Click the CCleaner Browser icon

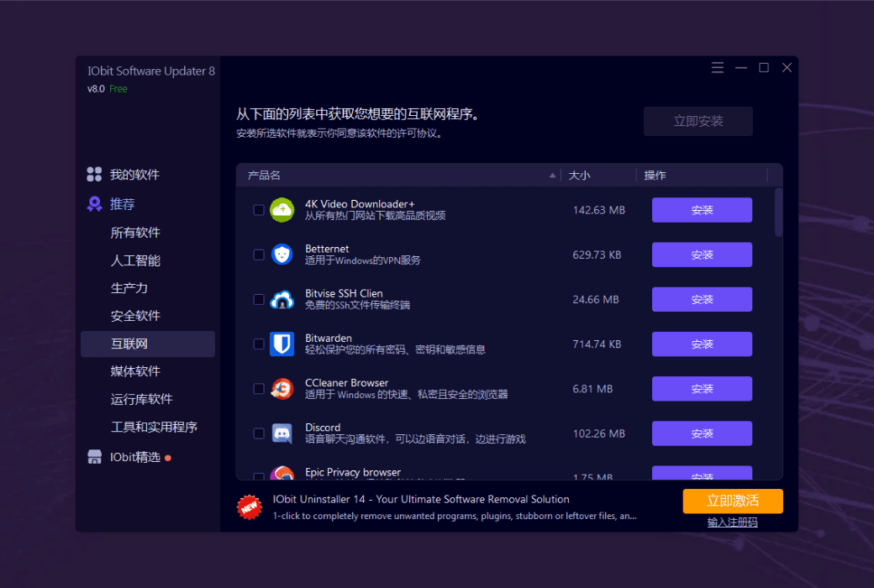[x=282, y=388]
